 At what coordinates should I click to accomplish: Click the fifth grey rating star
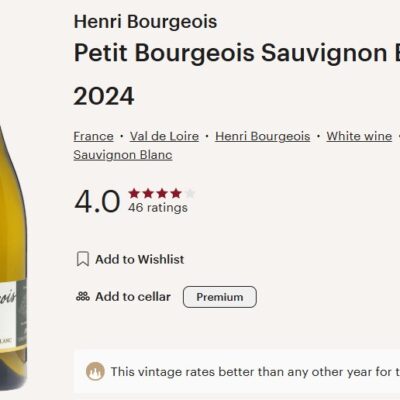(x=190, y=193)
